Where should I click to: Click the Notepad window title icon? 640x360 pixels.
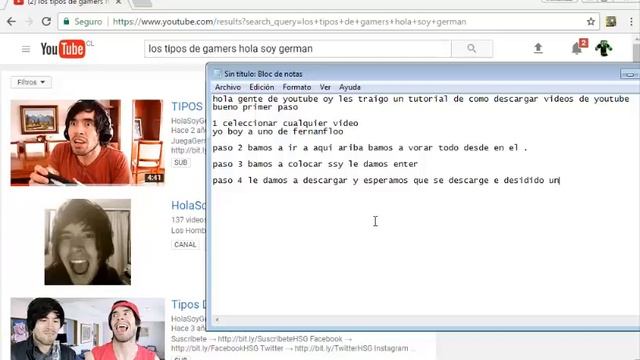pyautogui.click(x=217, y=74)
